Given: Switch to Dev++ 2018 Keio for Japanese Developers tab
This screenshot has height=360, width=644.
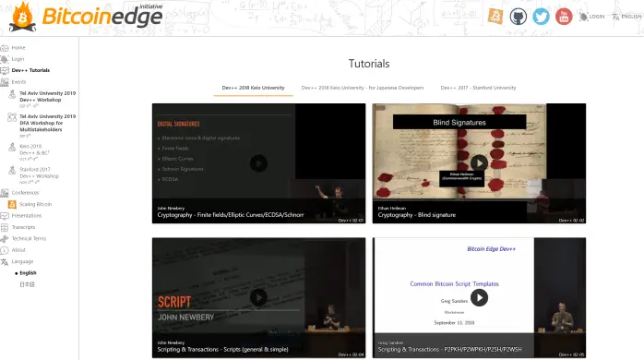Looking at the screenshot, I should [363, 88].
